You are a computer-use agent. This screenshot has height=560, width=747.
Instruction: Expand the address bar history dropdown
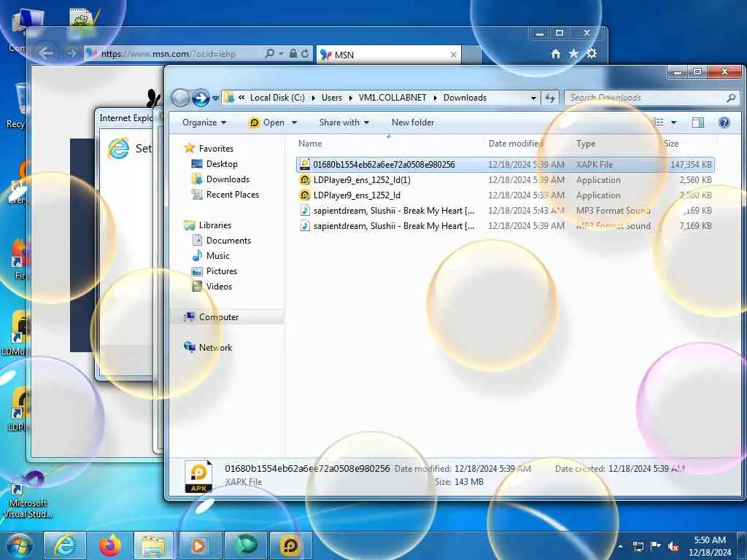tap(533, 98)
